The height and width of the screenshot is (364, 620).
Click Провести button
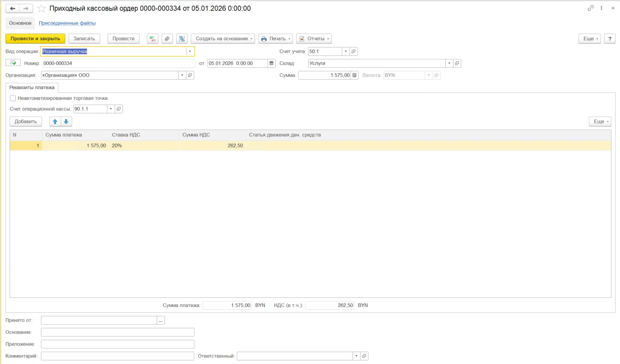123,38
